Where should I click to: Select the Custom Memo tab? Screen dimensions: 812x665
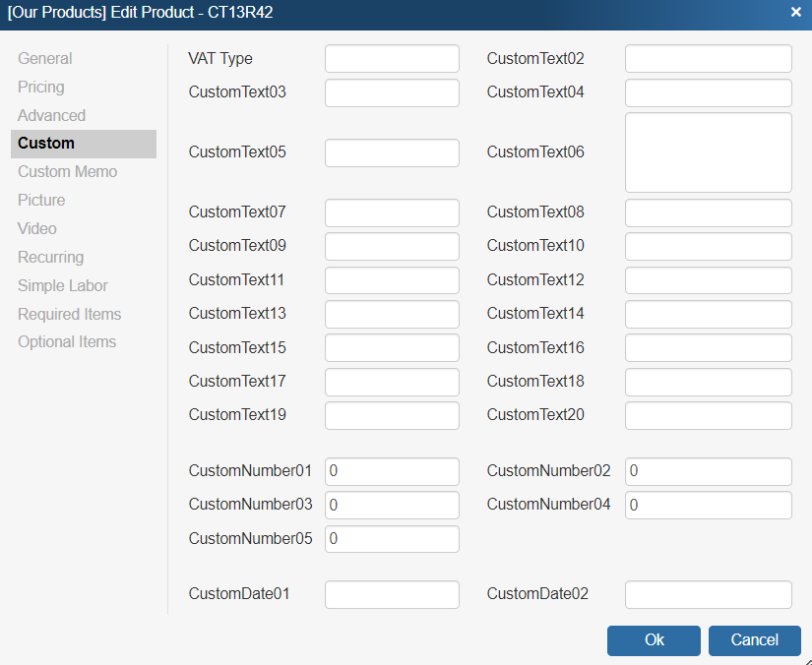pyautogui.click(x=67, y=172)
